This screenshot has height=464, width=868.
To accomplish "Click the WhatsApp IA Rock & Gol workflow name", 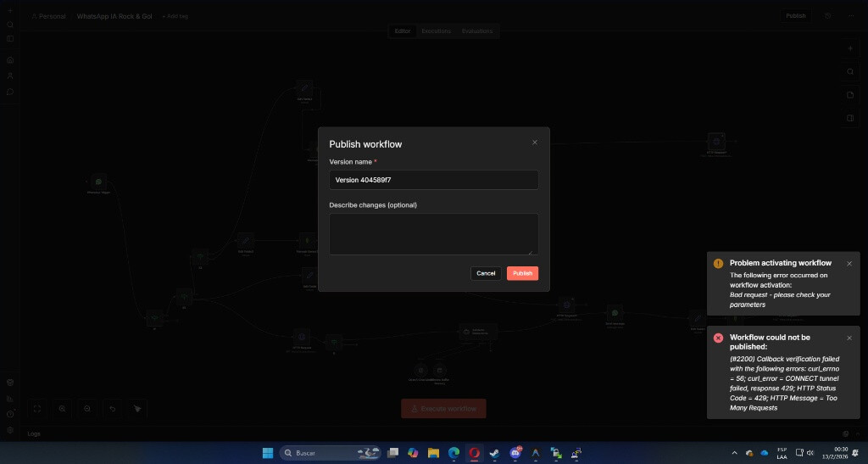I will click(x=114, y=16).
